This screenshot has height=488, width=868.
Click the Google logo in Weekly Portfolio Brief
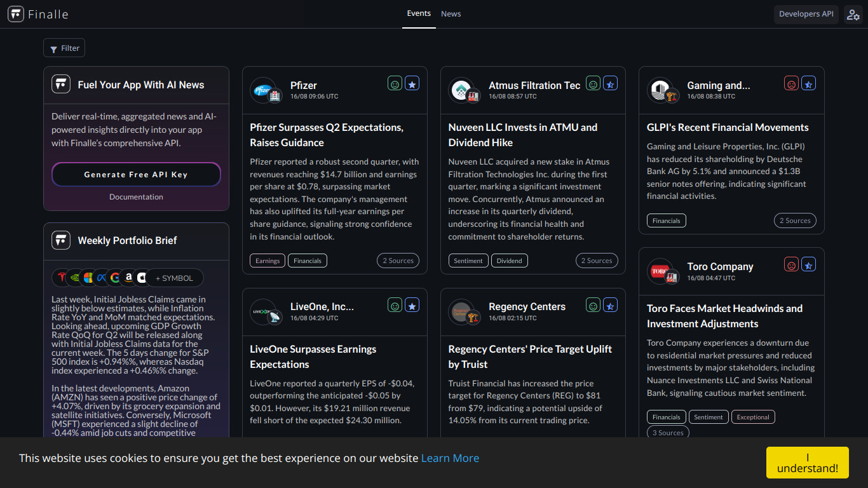coord(115,278)
